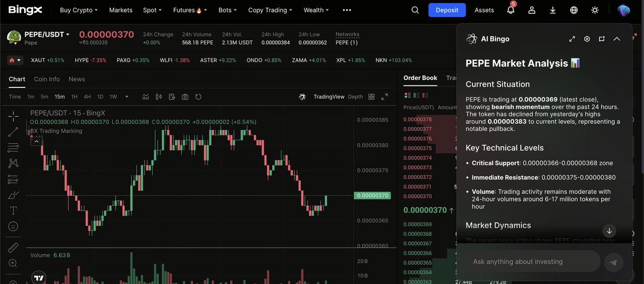Click the notification bell icon
644x284 pixels.
(x=511, y=10)
